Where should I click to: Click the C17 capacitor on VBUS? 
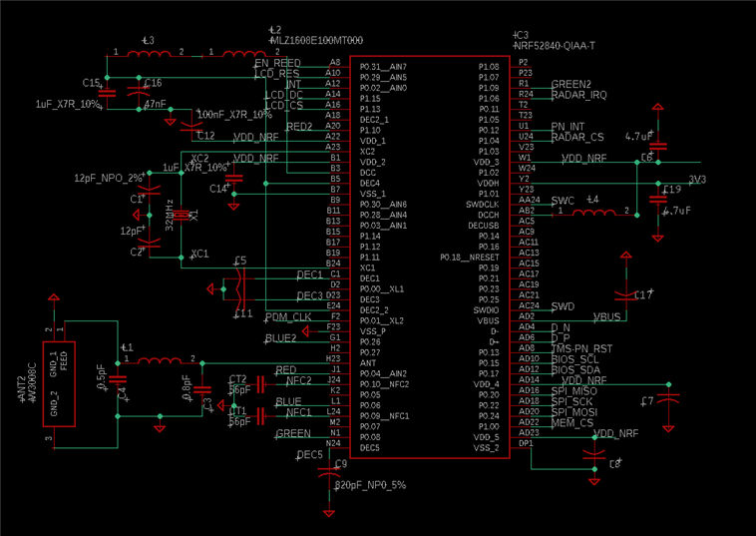[626, 295]
